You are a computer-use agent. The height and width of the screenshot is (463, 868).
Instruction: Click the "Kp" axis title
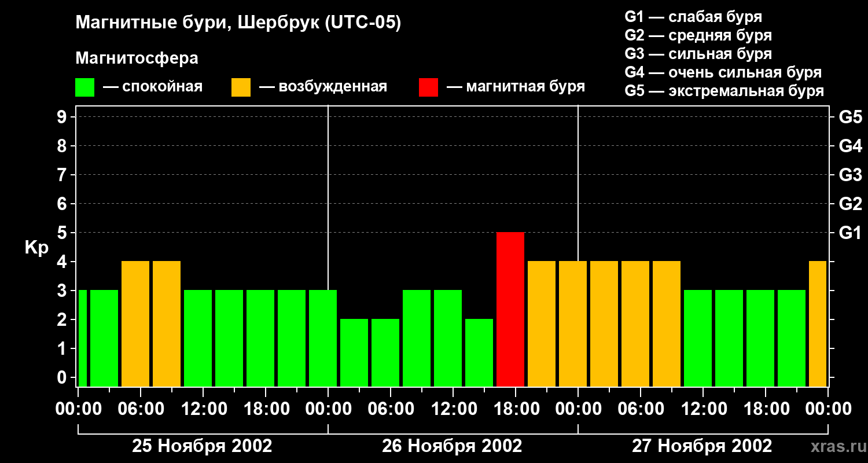(x=36, y=248)
